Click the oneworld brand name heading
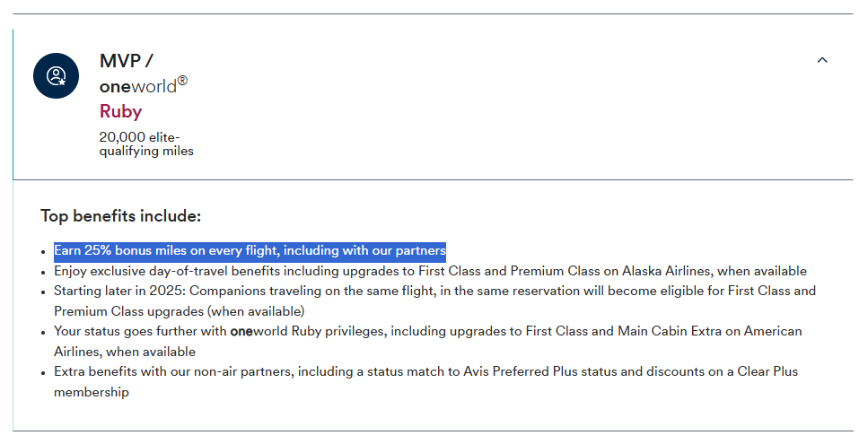Viewport: 868px width, 444px height. tap(138, 86)
